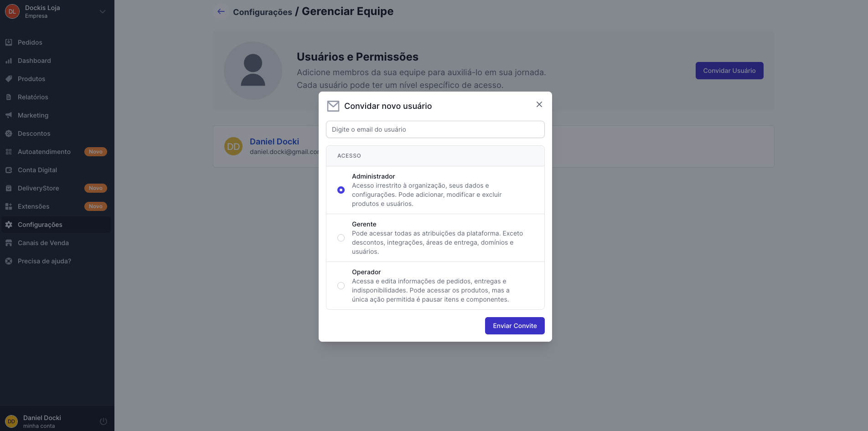Screen dimensions: 868x431
Task: Expand the Dockis Loja company dropdown
Action: click(103, 11)
